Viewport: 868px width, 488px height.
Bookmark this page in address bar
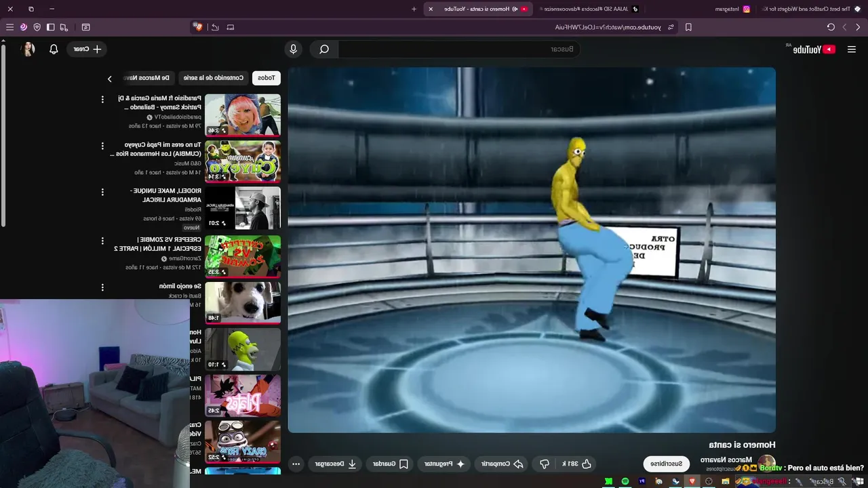(688, 27)
